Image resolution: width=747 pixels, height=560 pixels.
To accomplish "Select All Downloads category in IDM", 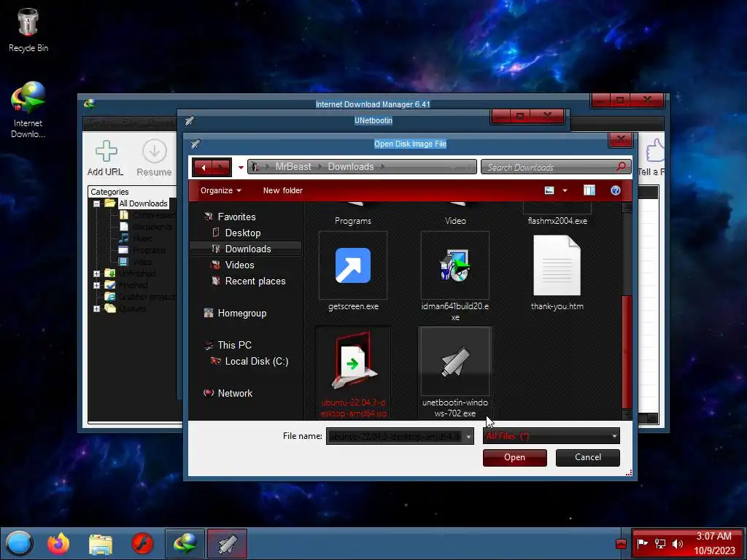I will 143,203.
